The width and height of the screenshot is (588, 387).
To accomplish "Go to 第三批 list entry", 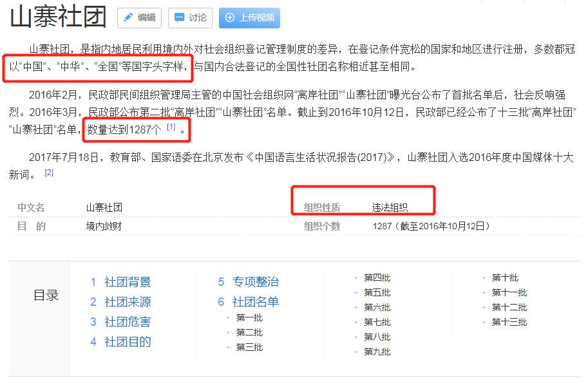I will pyautogui.click(x=249, y=347).
